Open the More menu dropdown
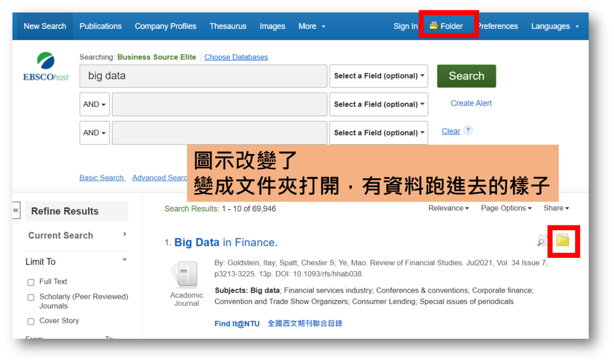This screenshot has height=364, width=614. (312, 26)
